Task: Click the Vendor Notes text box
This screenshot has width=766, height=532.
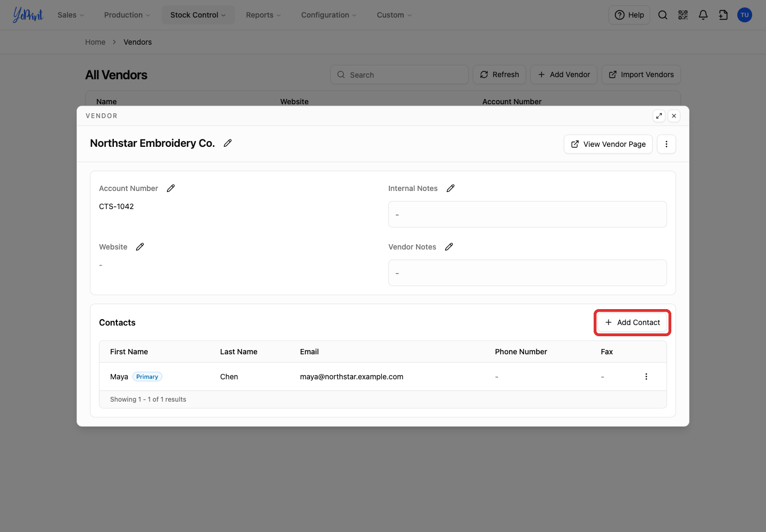Action: pos(528,273)
